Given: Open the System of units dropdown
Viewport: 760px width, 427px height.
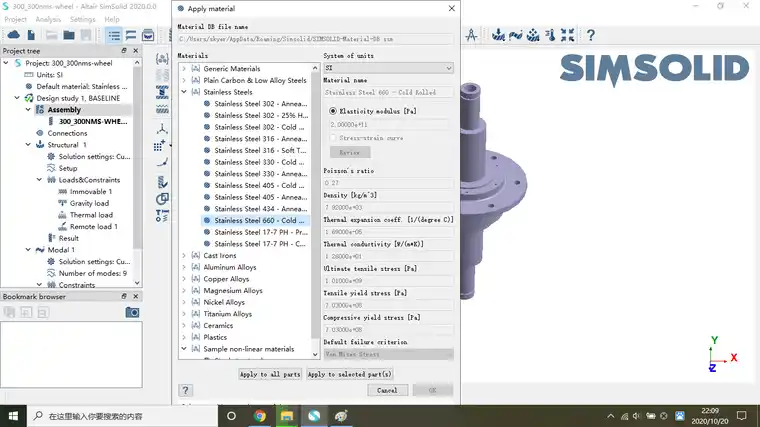Looking at the screenshot, I should (388, 68).
